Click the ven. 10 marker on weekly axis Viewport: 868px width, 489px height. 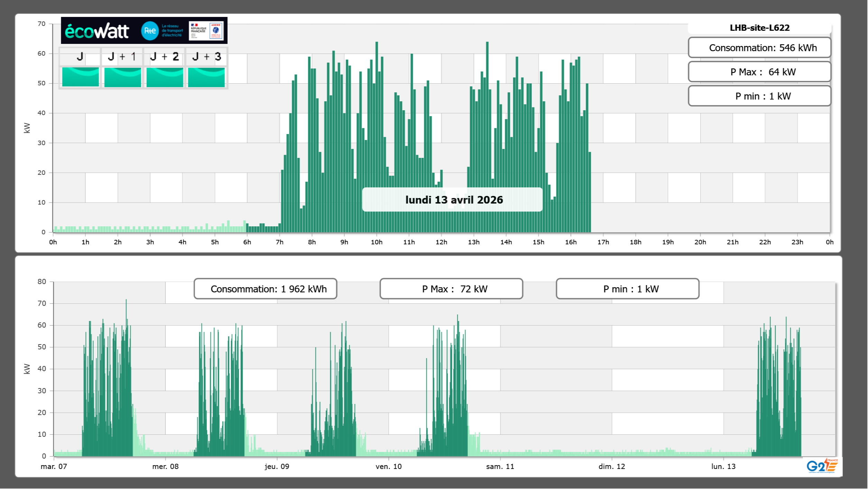pos(389,467)
